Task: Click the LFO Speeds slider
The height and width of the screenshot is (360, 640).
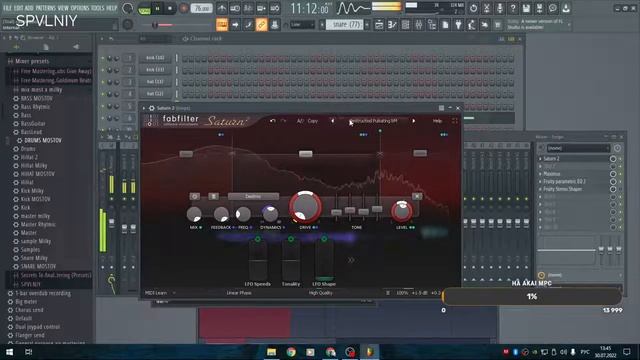Action: (x=258, y=260)
